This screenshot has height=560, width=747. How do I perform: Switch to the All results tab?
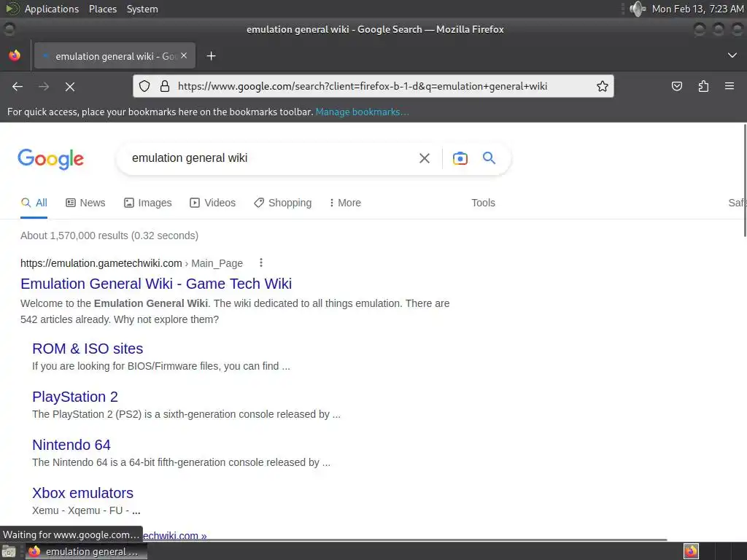(34, 203)
